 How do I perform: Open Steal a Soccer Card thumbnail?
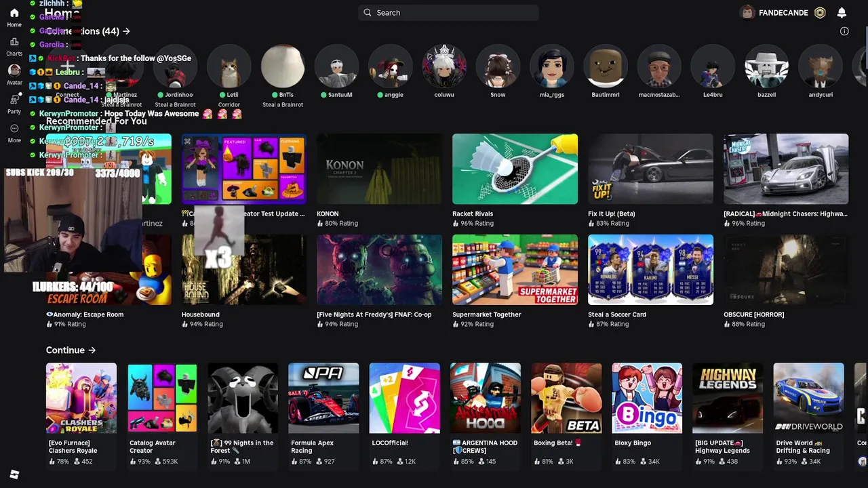click(650, 270)
